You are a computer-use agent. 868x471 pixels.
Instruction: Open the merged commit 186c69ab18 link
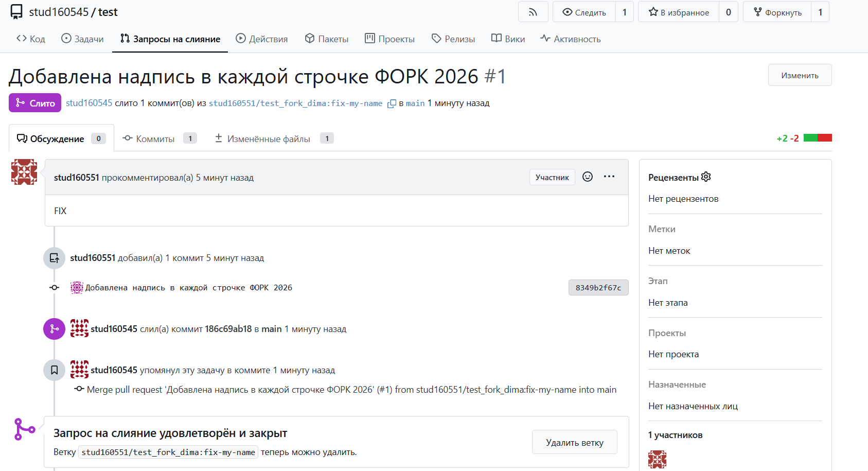tap(228, 329)
